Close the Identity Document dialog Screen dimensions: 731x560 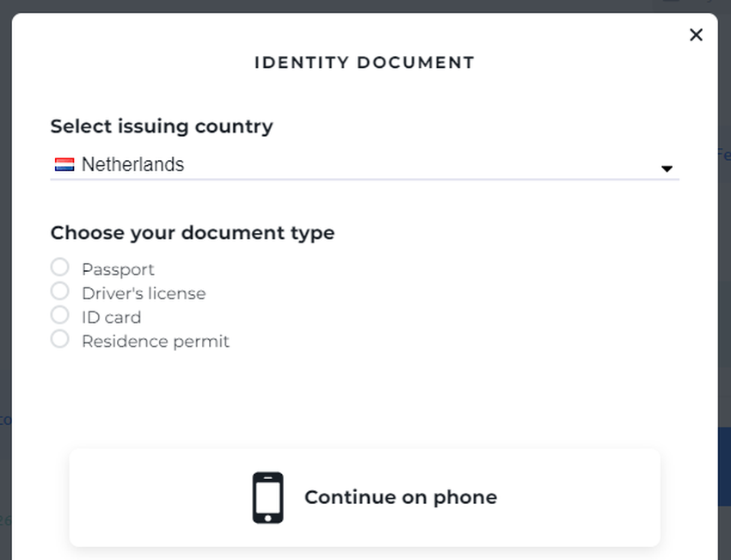click(696, 35)
